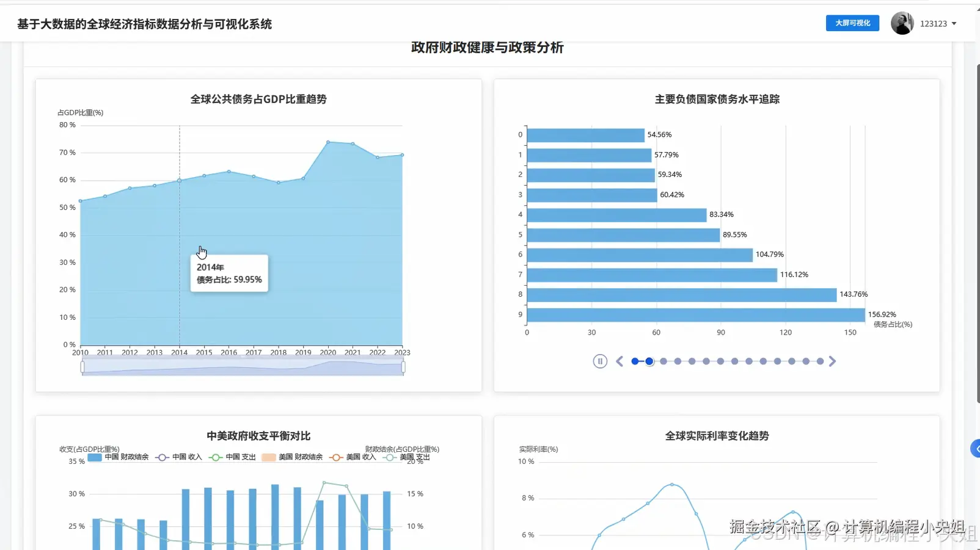This screenshot has height=550, width=980.
Task: Click the 2010 data point on debt trend
Action: (81, 201)
